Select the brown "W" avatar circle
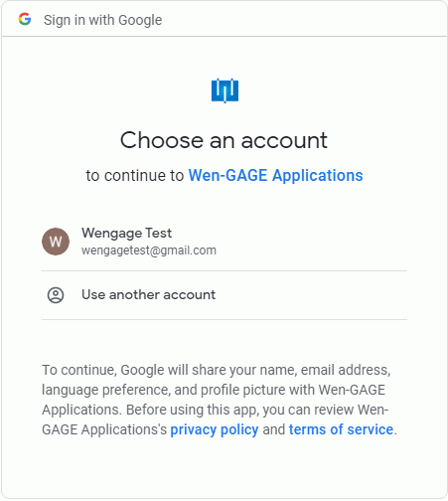The width and height of the screenshot is (448, 501). click(x=56, y=242)
